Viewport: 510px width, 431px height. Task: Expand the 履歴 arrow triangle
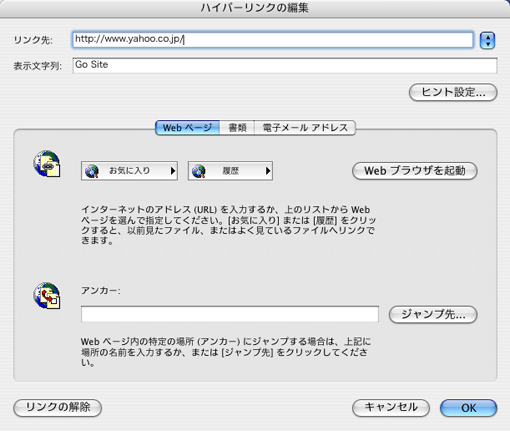[x=268, y=171]
